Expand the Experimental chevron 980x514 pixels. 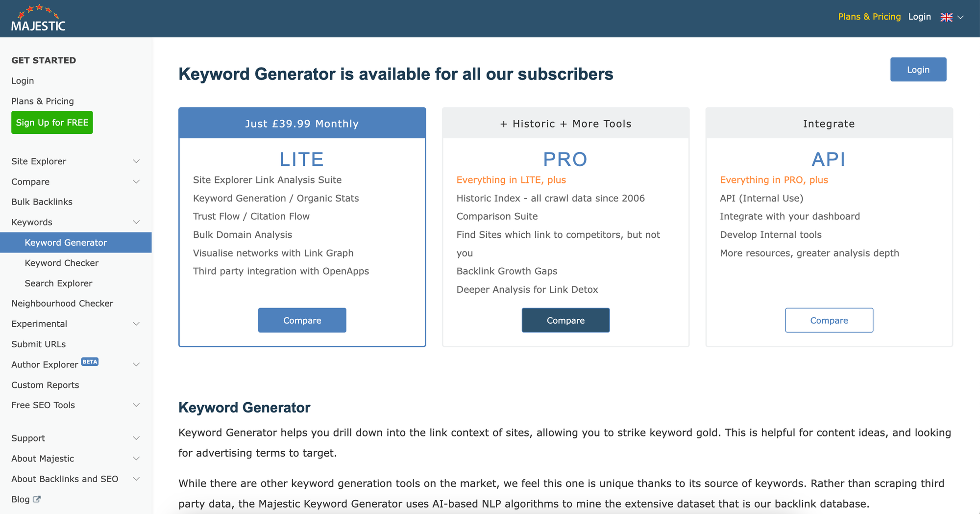pos(136,324)
